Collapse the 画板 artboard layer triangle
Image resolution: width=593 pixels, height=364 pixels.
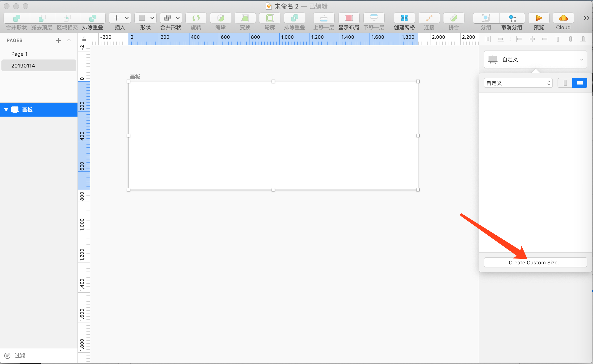click(6, 110)
